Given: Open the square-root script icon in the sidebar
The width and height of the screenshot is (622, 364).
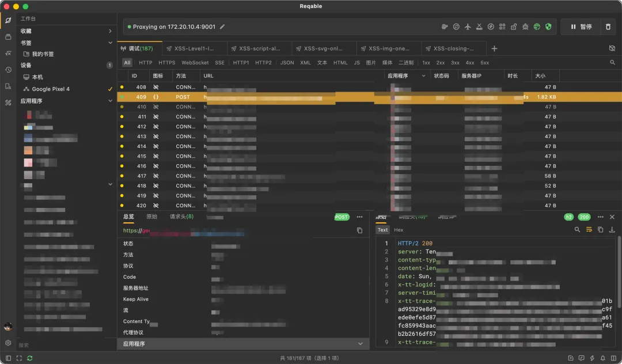Looking at the screenshot, I should click(8, 53).
